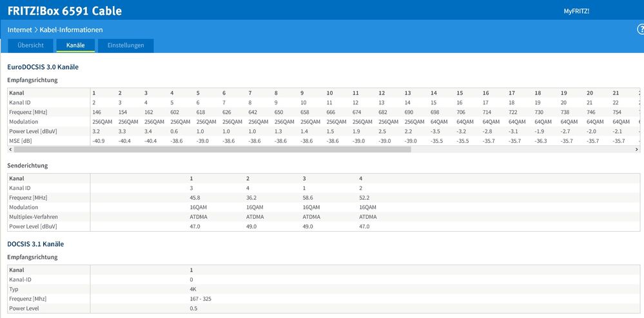Image resolution: width=644 pixels, height=318 pixels.
Task: Click DOCSIS 3.1 power level 0.5
Action: (193, 308)
